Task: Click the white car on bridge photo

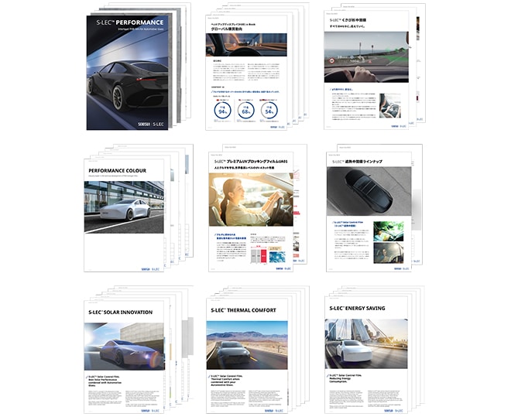Action: point(366,344)
